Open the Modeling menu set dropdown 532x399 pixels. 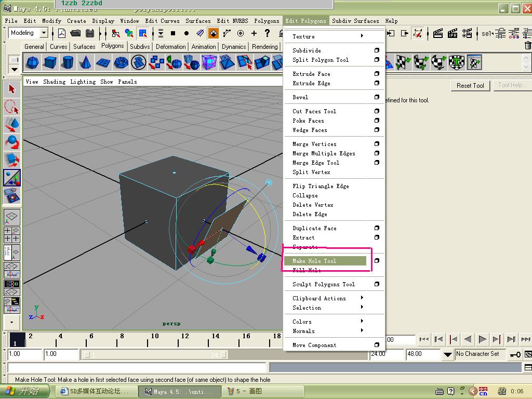pyautogui.click(x=44, y=33)
